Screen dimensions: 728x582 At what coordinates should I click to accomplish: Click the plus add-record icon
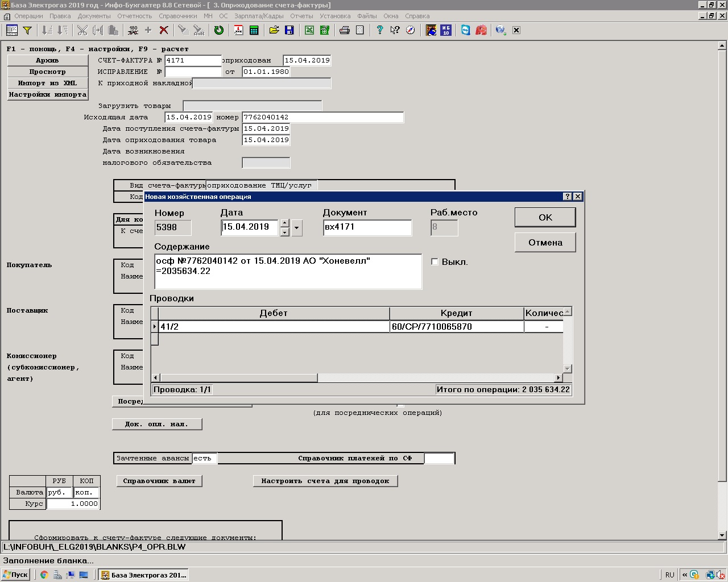[148, 30]
